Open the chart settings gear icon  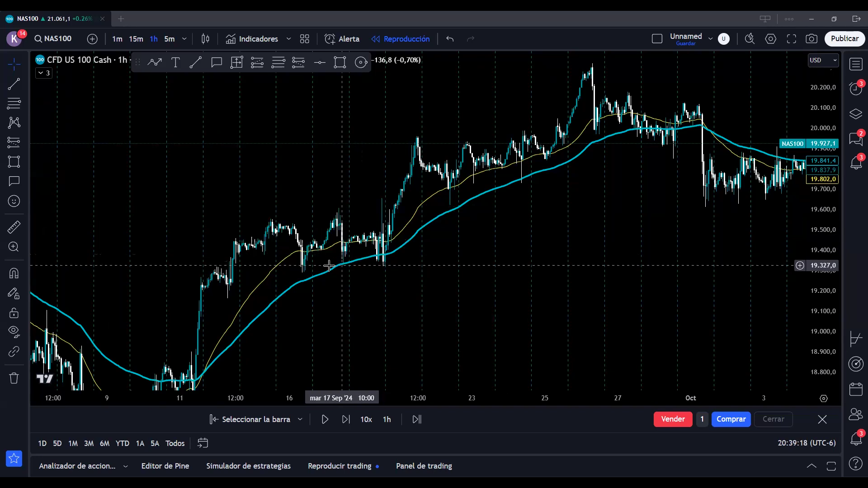[x=771, y=39]
